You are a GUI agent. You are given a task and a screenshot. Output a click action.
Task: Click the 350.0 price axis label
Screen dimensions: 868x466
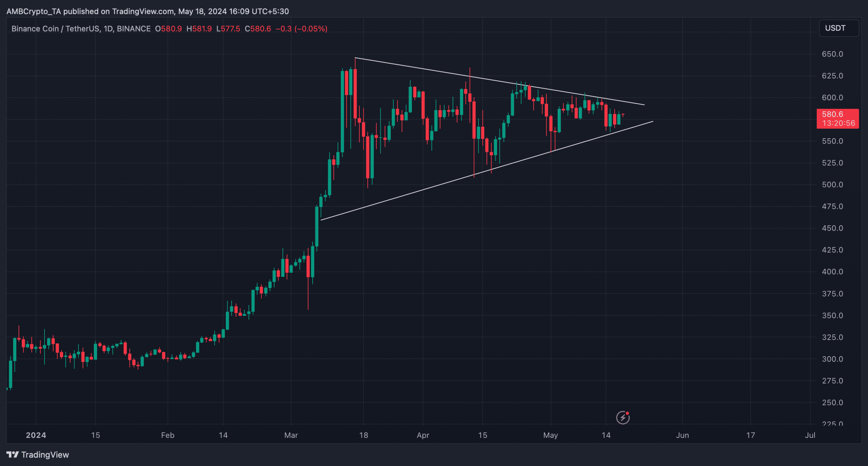tap(832, 315)
